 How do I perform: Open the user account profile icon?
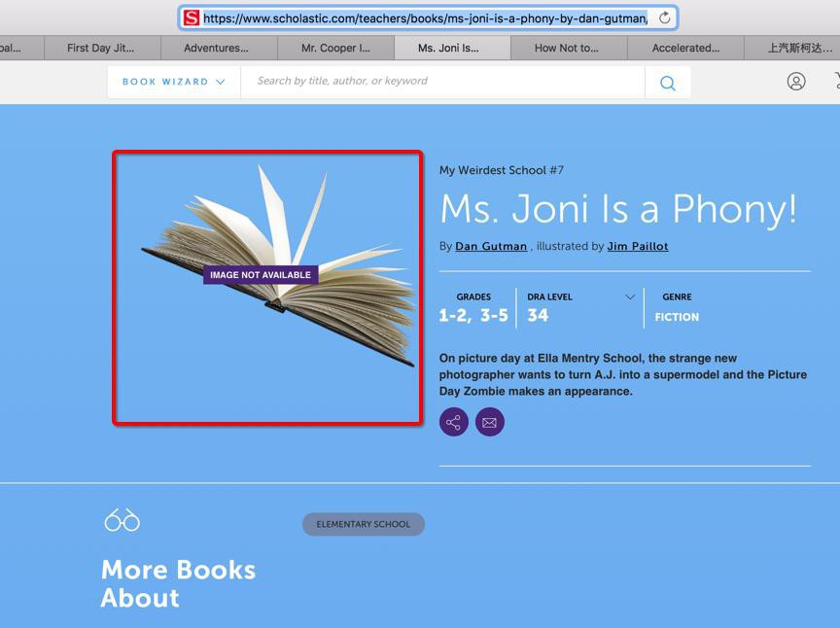coord(796,82)
